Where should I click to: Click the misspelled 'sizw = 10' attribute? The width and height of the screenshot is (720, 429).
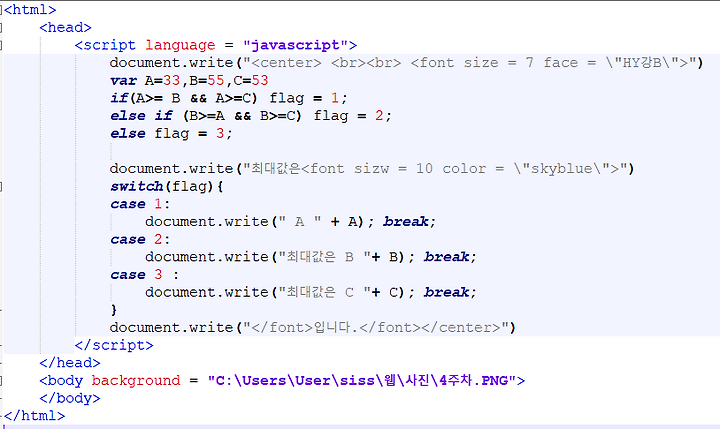click(x=393, y=169)
